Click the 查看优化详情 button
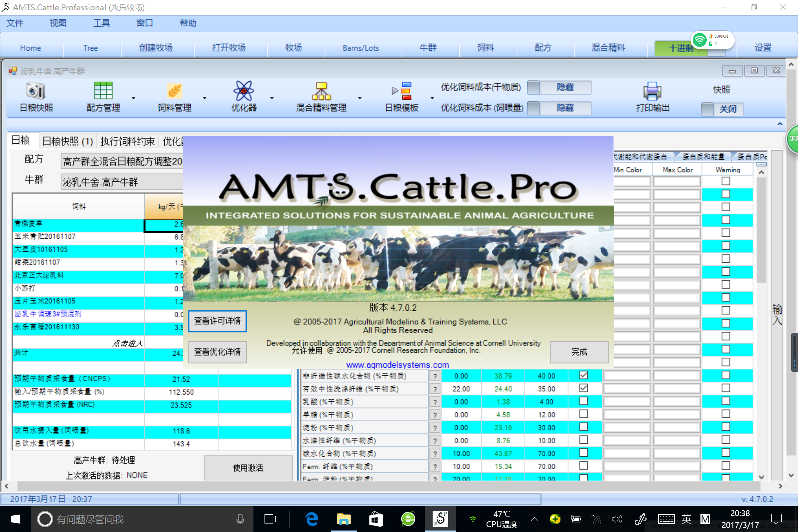The width and height of the screenshot is (798, 532). point(217,352)
